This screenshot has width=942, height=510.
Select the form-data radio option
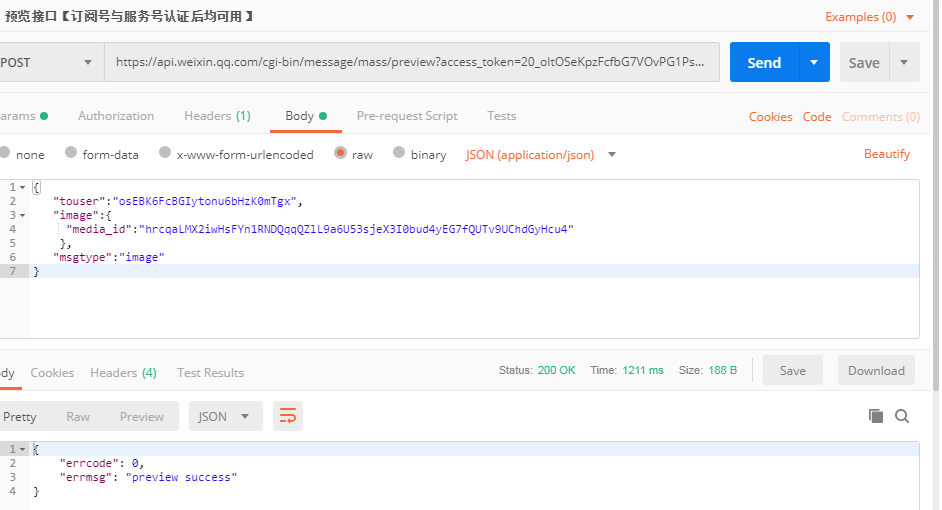pos(71,154)
